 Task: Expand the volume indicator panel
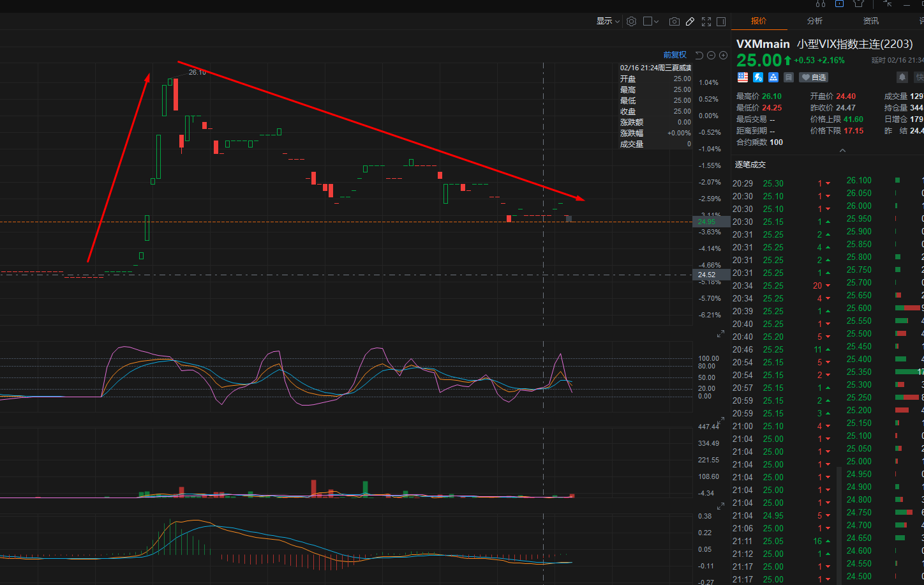[721, 421]
